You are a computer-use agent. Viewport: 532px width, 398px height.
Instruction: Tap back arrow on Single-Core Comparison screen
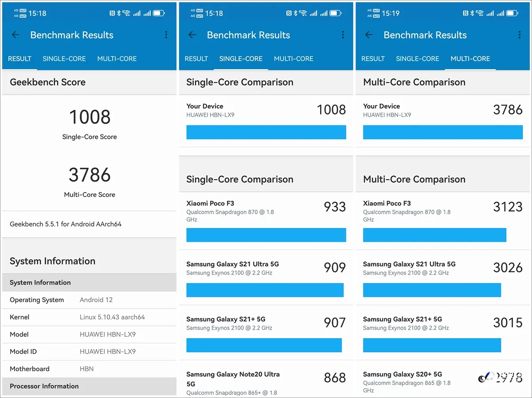[x=192, y=35]
